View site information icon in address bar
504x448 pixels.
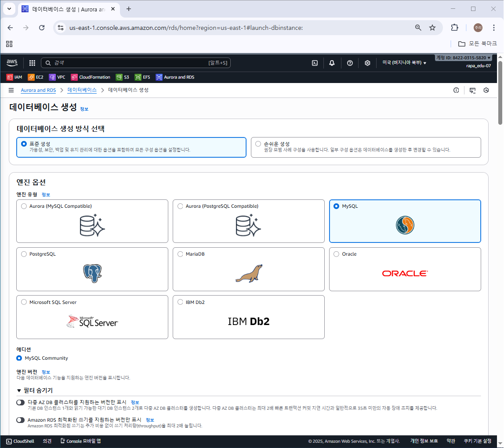coord(61,28)
